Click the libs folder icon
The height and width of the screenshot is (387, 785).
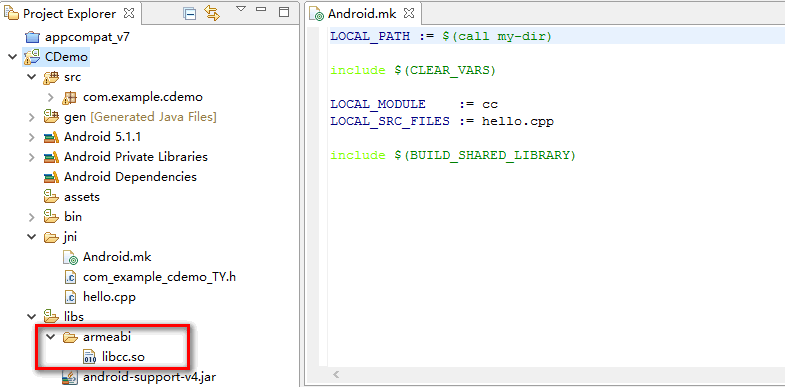pos(51,317)
